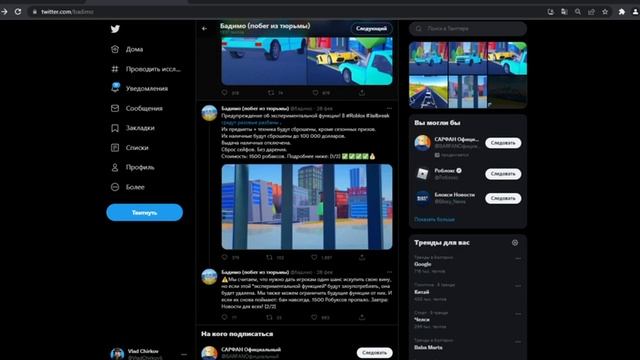Click Показать больше link
This screenshot has height=360, width=640.
[434, 220]
